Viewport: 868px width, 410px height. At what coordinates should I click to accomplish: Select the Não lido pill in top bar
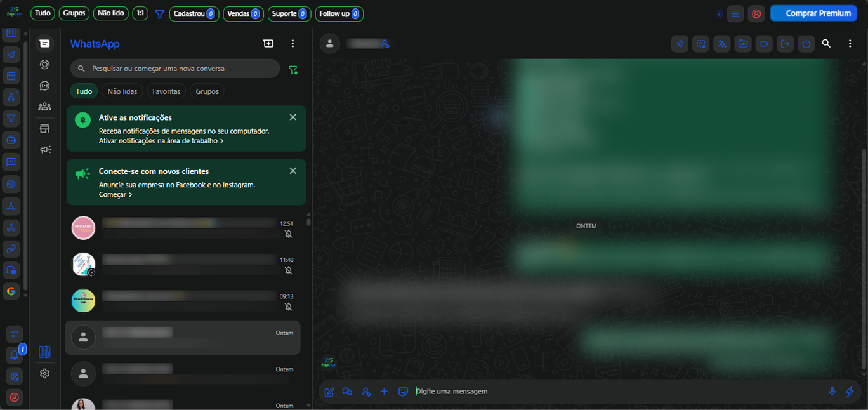(x=111, y=13)
